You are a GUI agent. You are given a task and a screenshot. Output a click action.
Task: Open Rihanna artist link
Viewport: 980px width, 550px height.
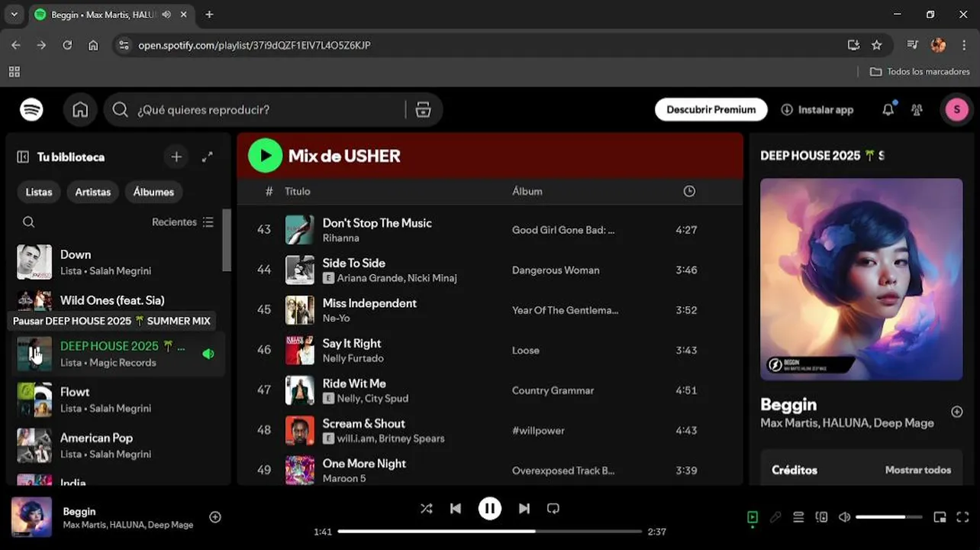tap(340, 238)
